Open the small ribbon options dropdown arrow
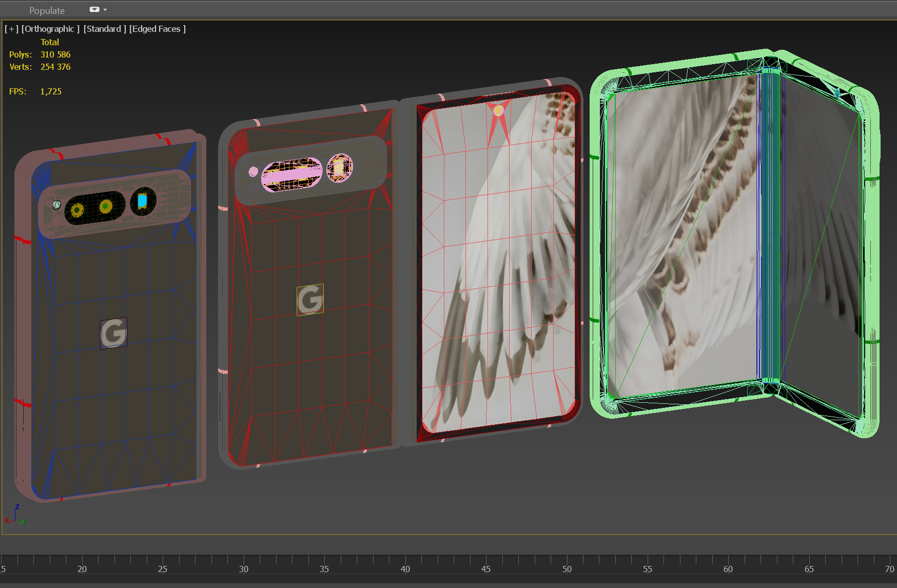Screen dimensions: 897x588 (105, 10)
